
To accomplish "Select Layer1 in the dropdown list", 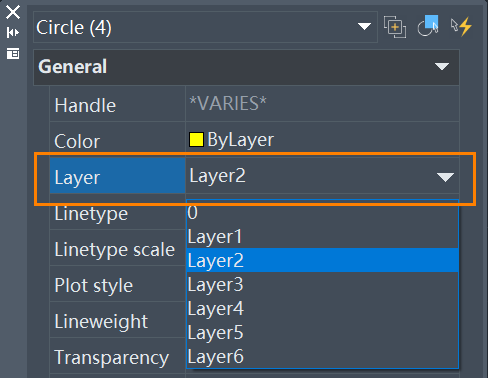I will pos(322,236).
